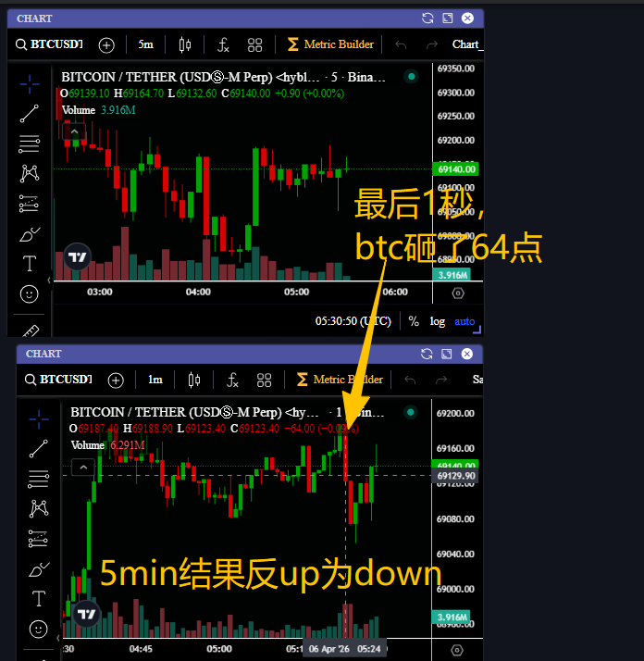Toggle auto scale in top chart
Image resolution: width=644 pixels, height=661 pixels.
[464, 321]
